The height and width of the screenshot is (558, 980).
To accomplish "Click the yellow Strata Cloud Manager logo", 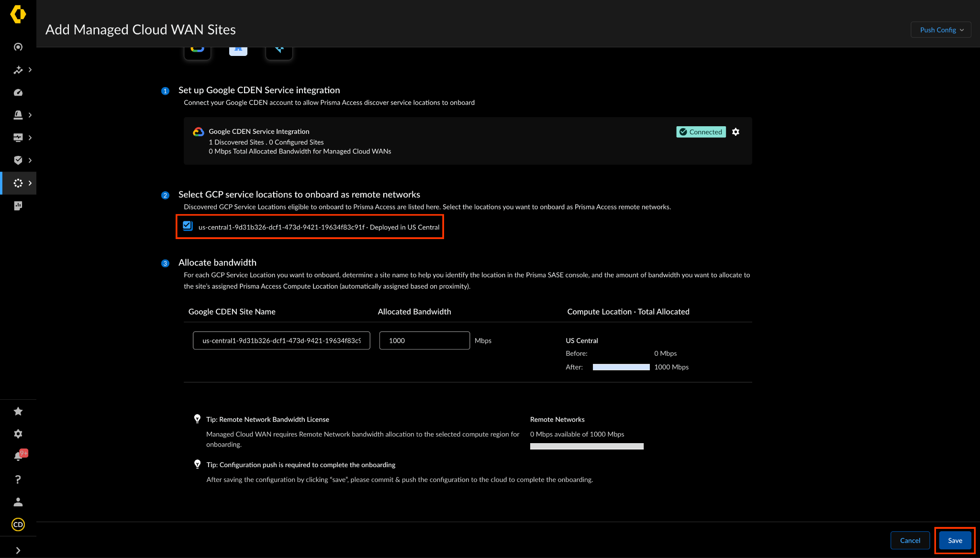I will point(18,14).
